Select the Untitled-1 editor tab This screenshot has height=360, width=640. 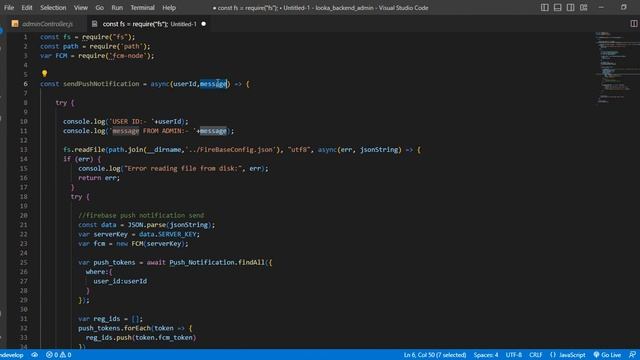[x=149, y=24]
